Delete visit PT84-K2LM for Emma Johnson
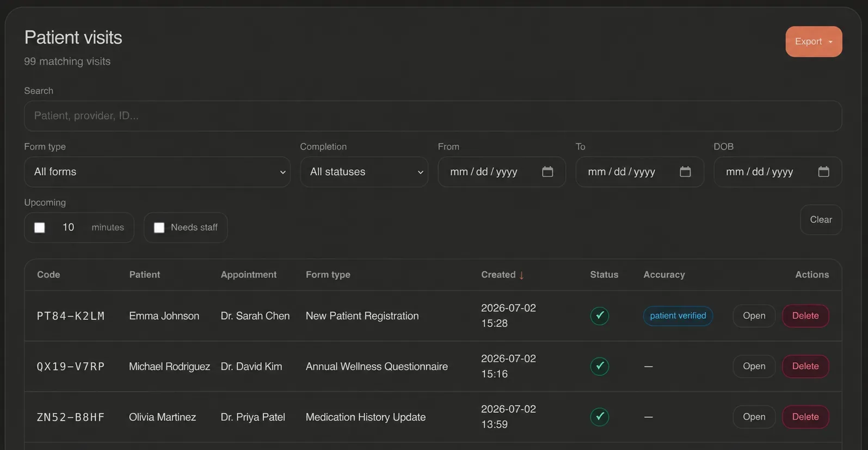868x450 pixels. [805, 316]
